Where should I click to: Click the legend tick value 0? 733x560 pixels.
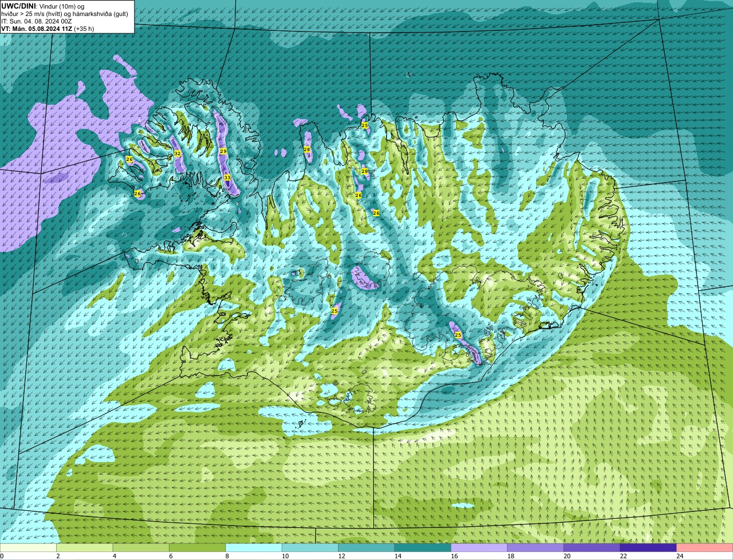pyautogui.click(x=2, y=556)
